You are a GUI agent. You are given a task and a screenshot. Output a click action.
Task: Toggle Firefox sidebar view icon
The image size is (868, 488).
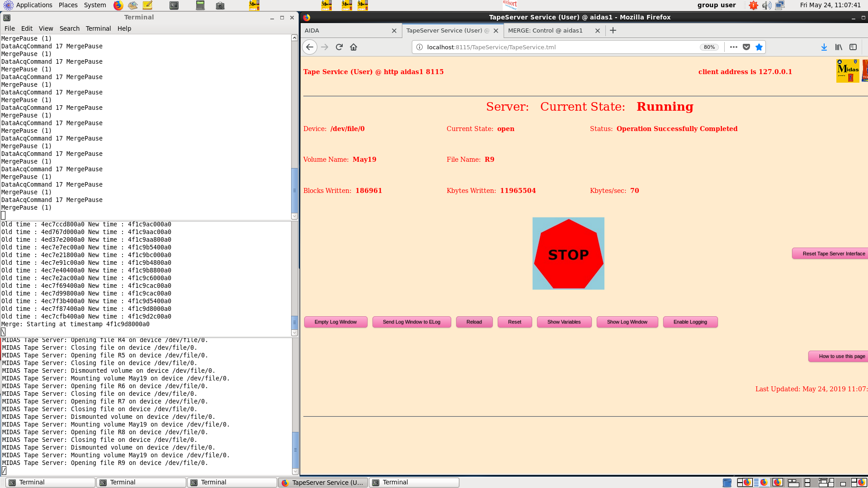tap(853, 47)
